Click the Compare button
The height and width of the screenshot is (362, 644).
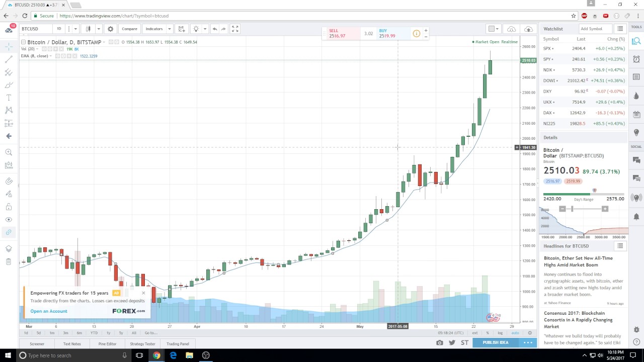coord(129,29)
